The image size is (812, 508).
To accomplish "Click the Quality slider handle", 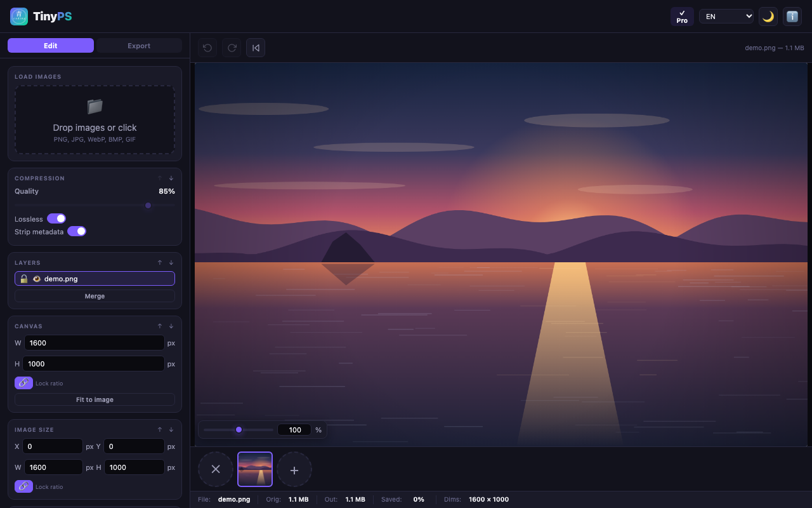I will click(148, 205).
